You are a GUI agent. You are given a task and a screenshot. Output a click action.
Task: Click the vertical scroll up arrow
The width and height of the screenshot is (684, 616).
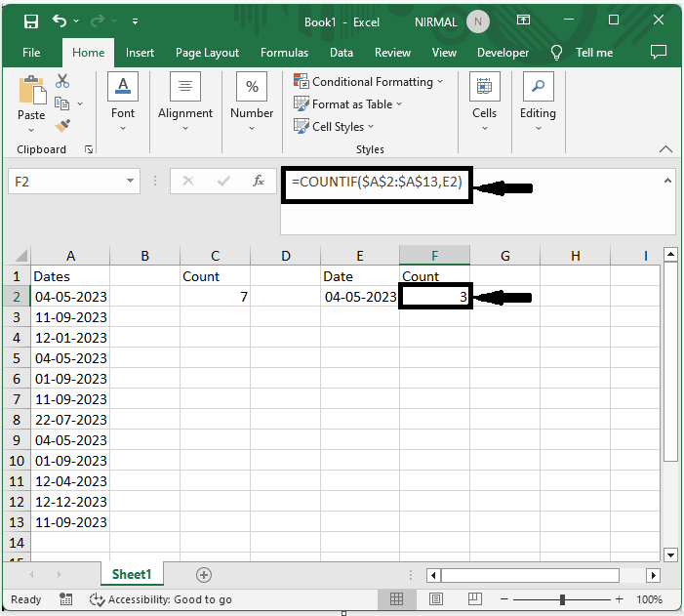coord(670,254)
